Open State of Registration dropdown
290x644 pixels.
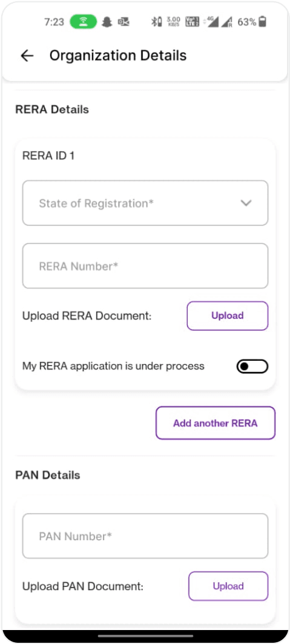tap(145, 203)
